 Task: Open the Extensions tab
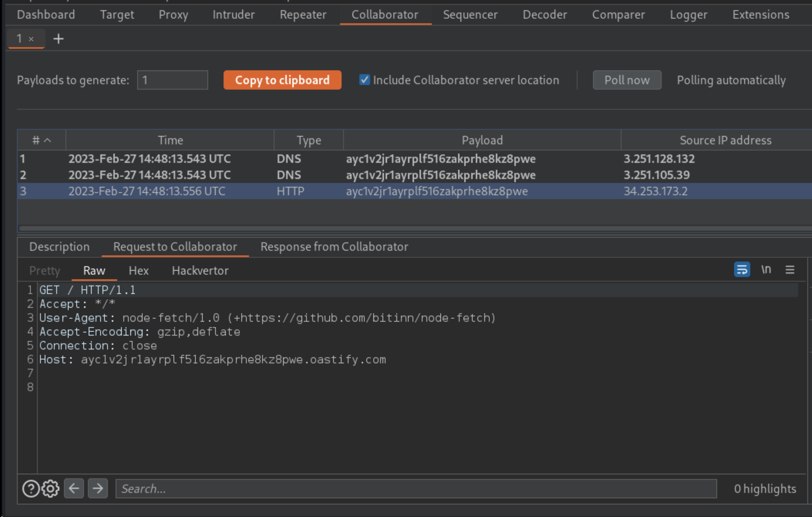click(x=760, y=14)
